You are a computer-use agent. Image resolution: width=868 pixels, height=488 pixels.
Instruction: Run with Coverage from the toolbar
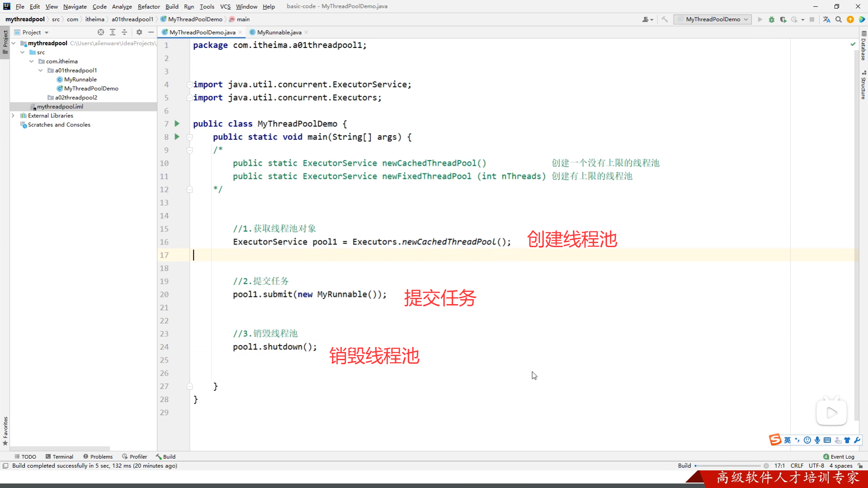tap(783, 19)
